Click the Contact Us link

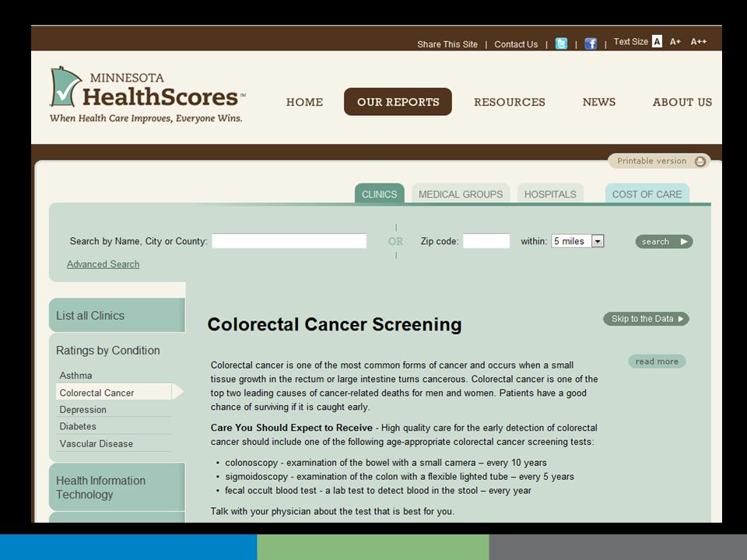click(516, 44)
